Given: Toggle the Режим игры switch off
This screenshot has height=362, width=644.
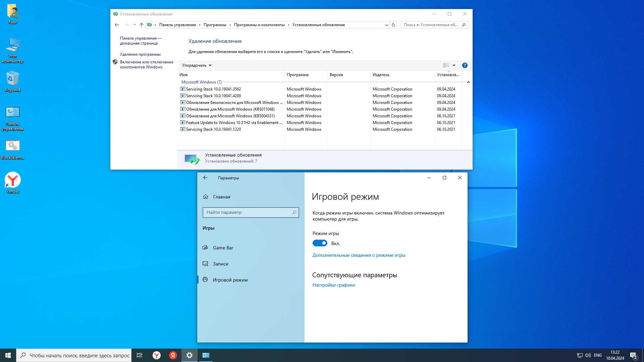Looking at the screenshot, I should 320,243.
